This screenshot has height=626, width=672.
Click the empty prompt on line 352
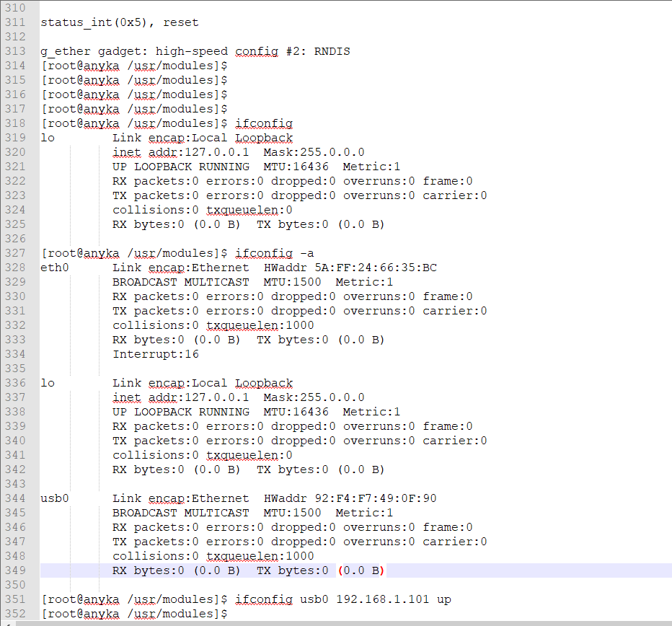(x=134, y=614)
